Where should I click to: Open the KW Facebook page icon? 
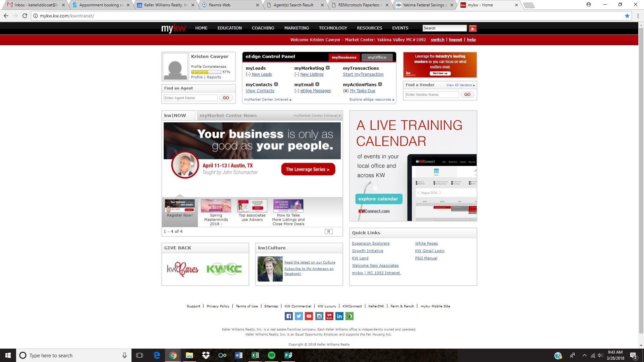click(288, 316)
